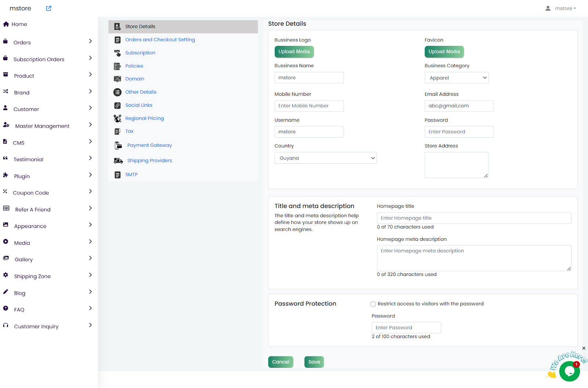The height and width of the screenshot is (388, 588).
Task: Click the Shipping Providers truck icon
Action: (118, 161)
